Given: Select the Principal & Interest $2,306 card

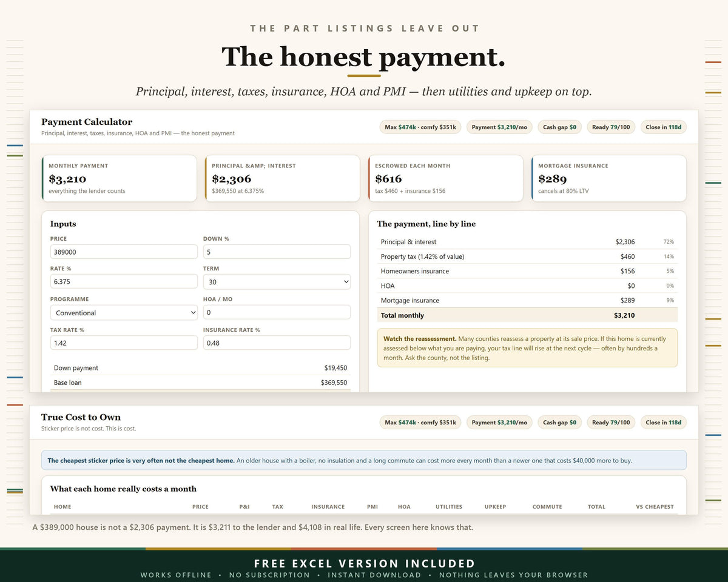Looking at the screenshot, I should [282, 178].
